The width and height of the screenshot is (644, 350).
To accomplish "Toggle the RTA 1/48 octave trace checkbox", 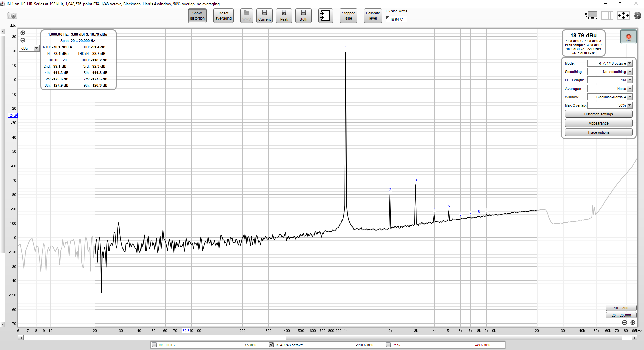I will point(271,345).
